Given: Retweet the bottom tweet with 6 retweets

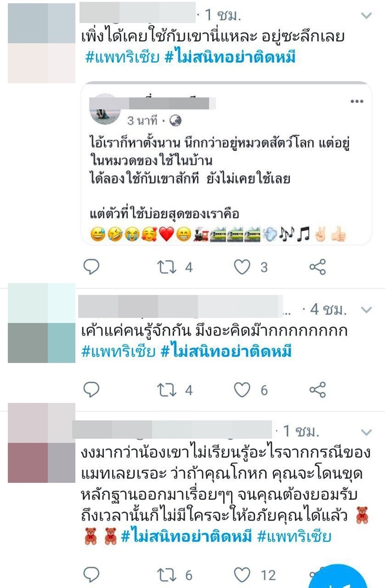Looking at the screenshot, I should [x=167, y=574].
